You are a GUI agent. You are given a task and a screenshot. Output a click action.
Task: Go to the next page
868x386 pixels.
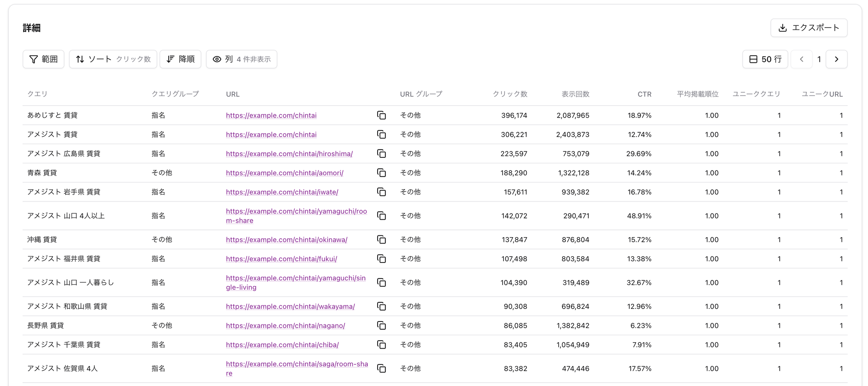click(837, 59)
